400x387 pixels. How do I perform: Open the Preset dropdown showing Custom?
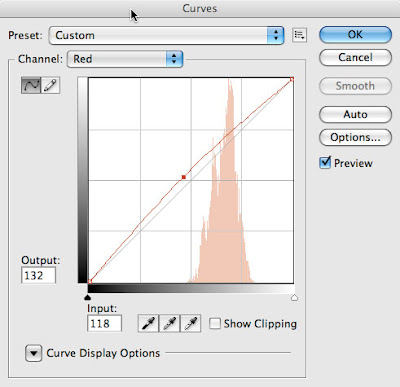[166, 35]
